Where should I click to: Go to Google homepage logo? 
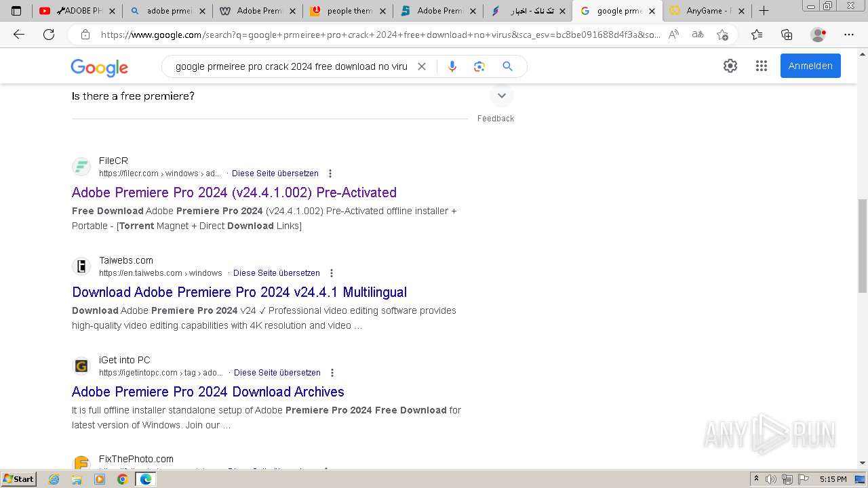tap(100, 67)
